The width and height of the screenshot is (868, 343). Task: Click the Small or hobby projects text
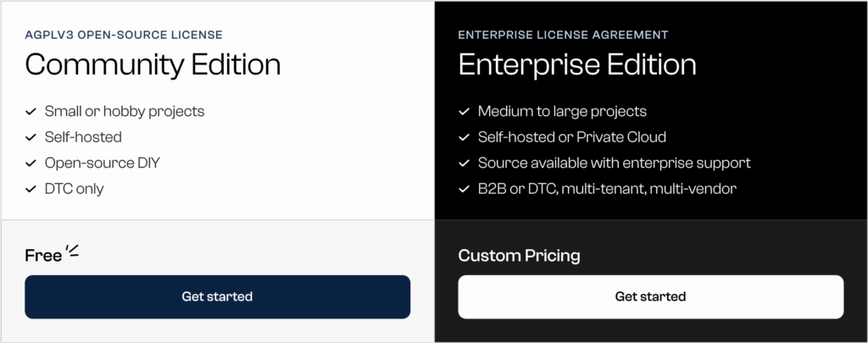(125, 112)
